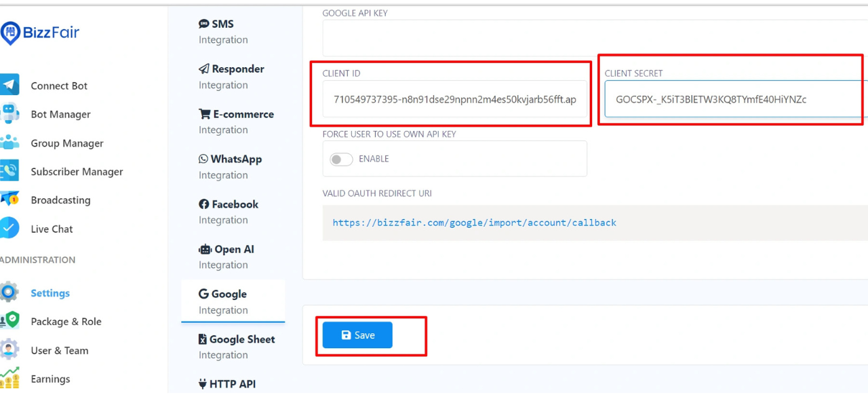The height and width of the screenshot is (397, 868).
Task: Go to Broadcasting section
Action: pos(60,200)
